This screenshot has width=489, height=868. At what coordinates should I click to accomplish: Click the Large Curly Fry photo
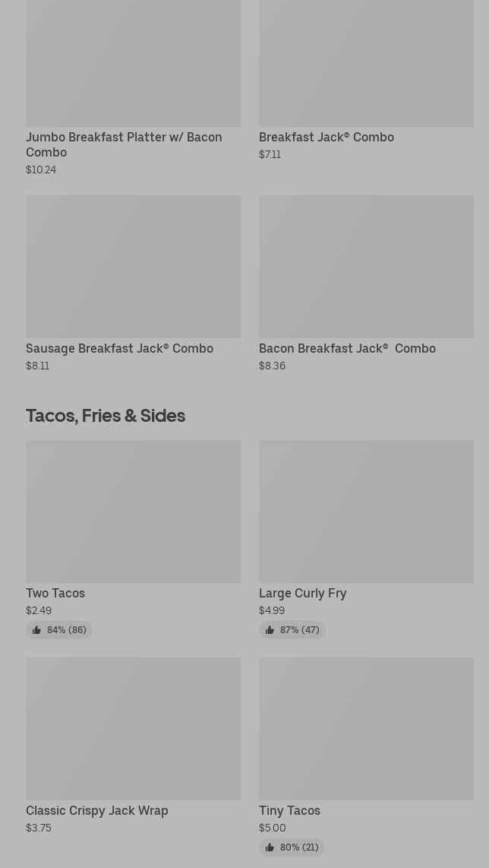coord(366,511)
